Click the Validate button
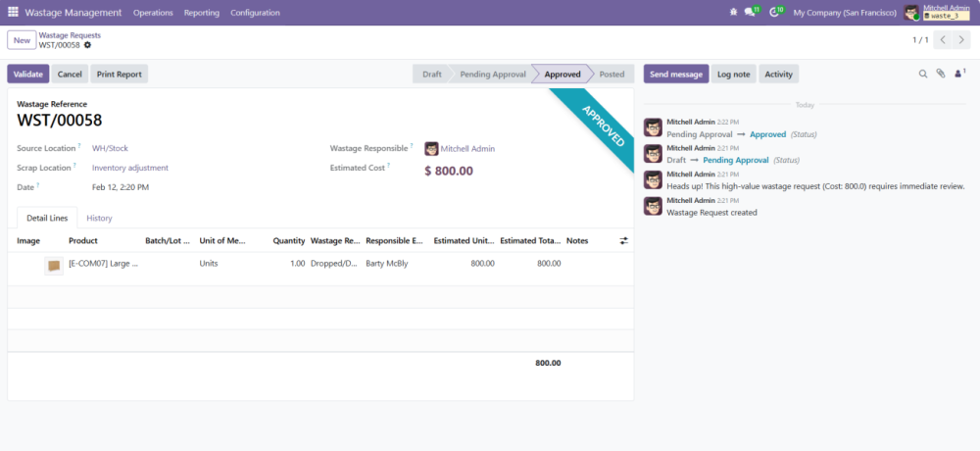Viewport: 980px width, 451px height. pyautogui.click(x=27, y=74)
